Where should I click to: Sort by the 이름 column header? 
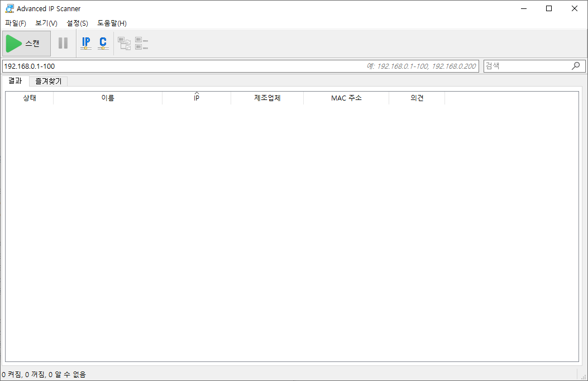(x=108, y=98)
